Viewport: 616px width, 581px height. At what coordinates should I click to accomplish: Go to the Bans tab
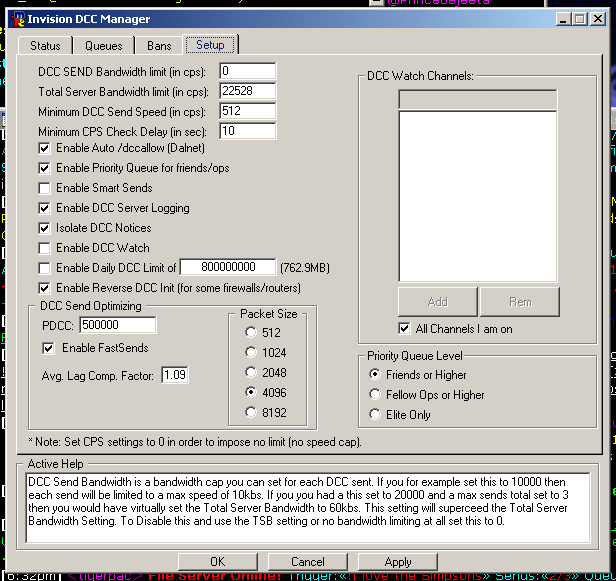[x=159, y=45]
